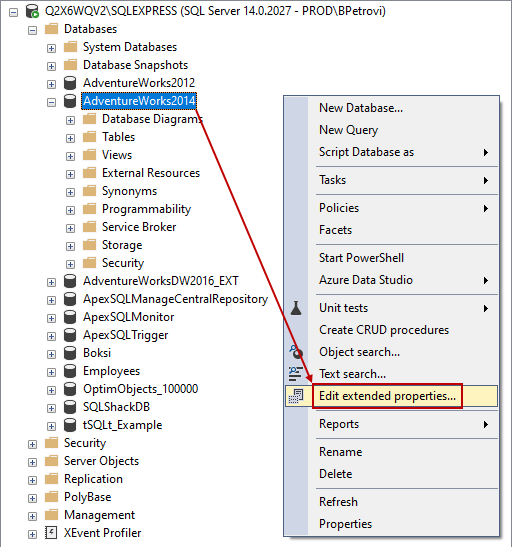Click the Object search magnifier icon

pyautogui.click(x=296, y=352)
